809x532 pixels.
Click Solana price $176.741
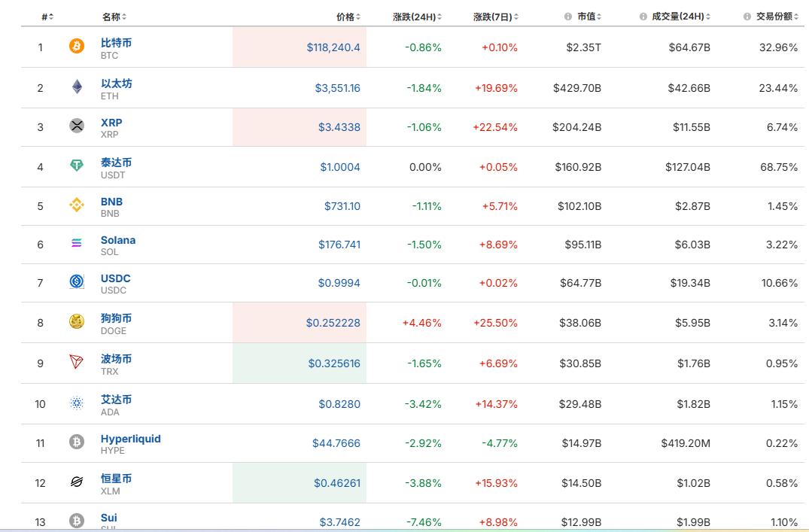pos(339,244)
